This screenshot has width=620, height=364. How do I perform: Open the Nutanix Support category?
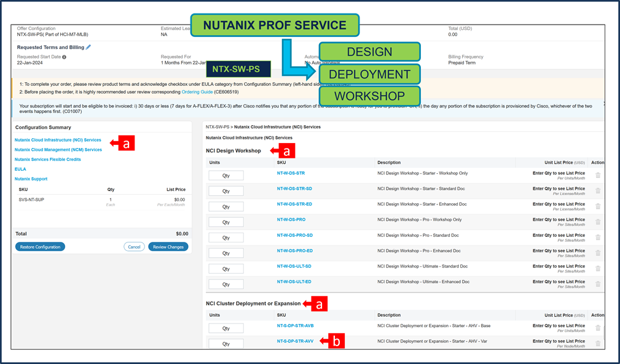point(31,179)
